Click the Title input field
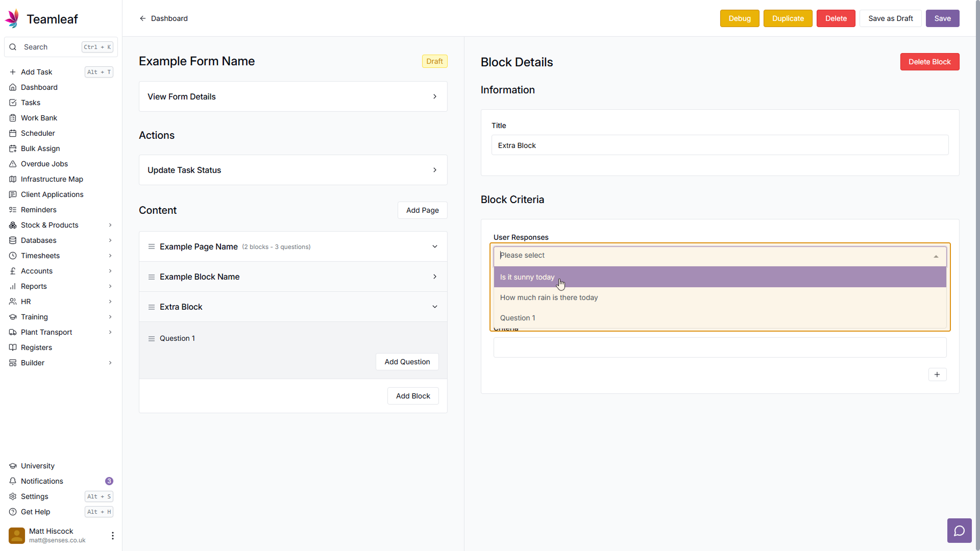The width and height of the screenshot is (980, 551). tap(720, 145)
